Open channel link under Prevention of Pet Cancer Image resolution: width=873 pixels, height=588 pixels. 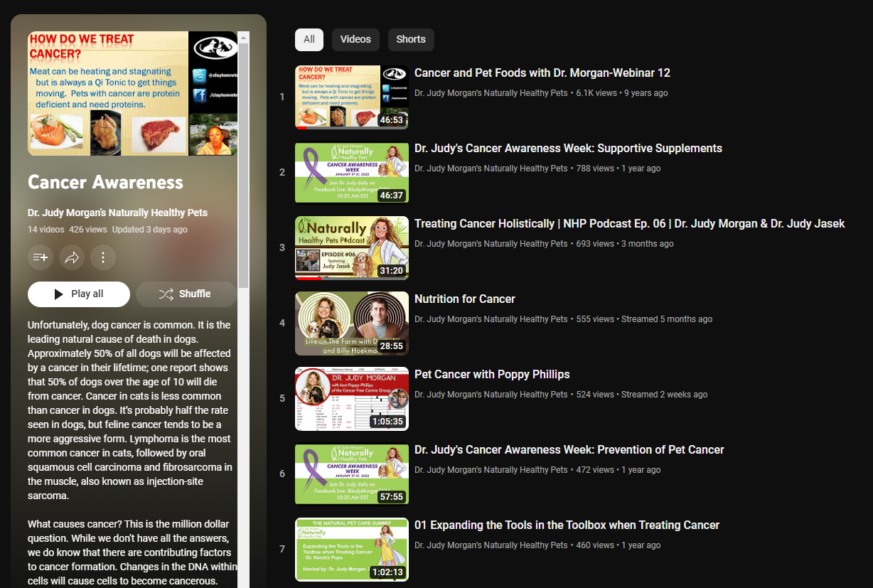pyautogui.click(x=491, y=470)
